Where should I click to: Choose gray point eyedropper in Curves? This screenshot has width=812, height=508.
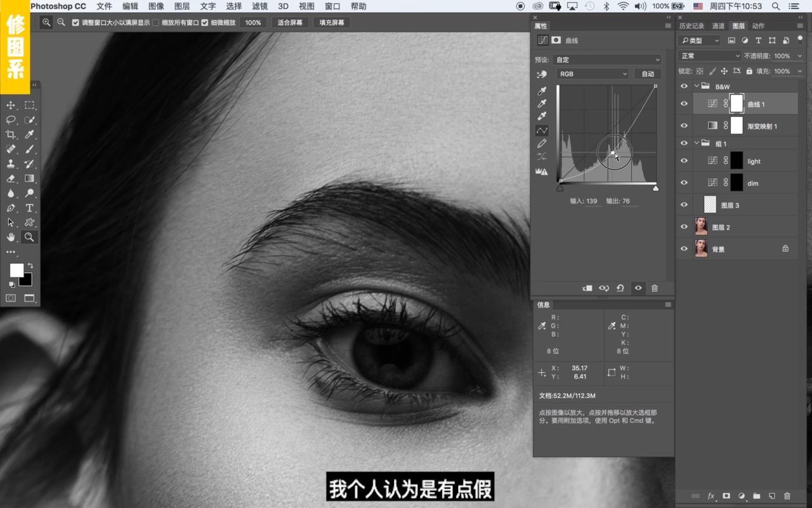(x=542, y=104)
